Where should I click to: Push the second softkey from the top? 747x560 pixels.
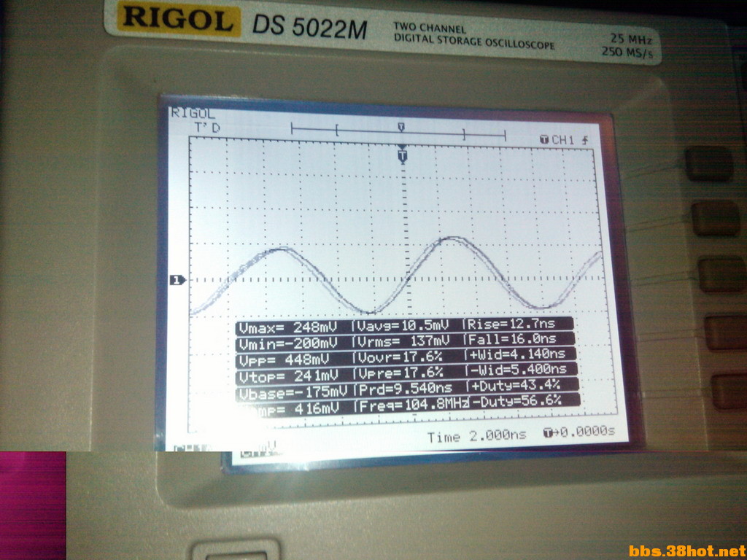point(716,218)
